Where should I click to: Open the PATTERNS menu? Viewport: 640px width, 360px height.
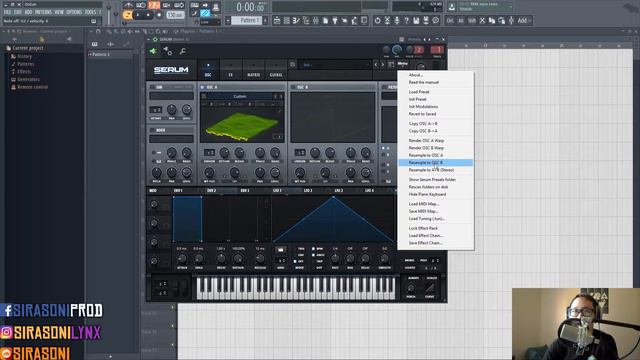click(43, 12)
